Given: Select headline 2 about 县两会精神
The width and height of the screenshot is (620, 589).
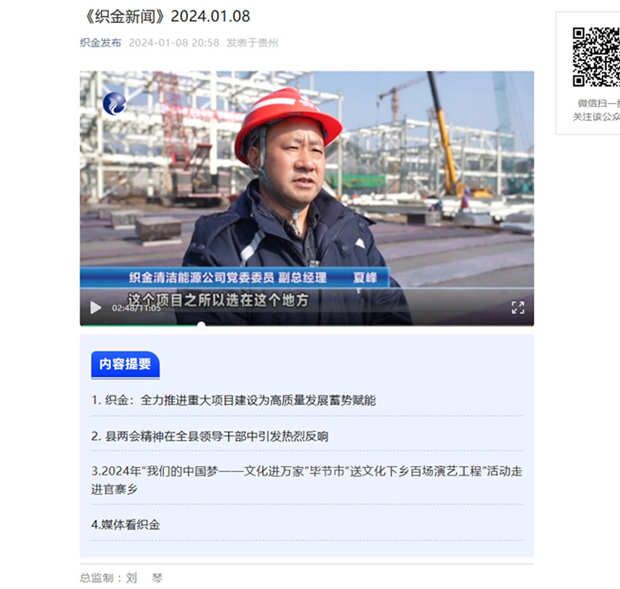Looking at the screenshot, I should [x=210, y=436].
